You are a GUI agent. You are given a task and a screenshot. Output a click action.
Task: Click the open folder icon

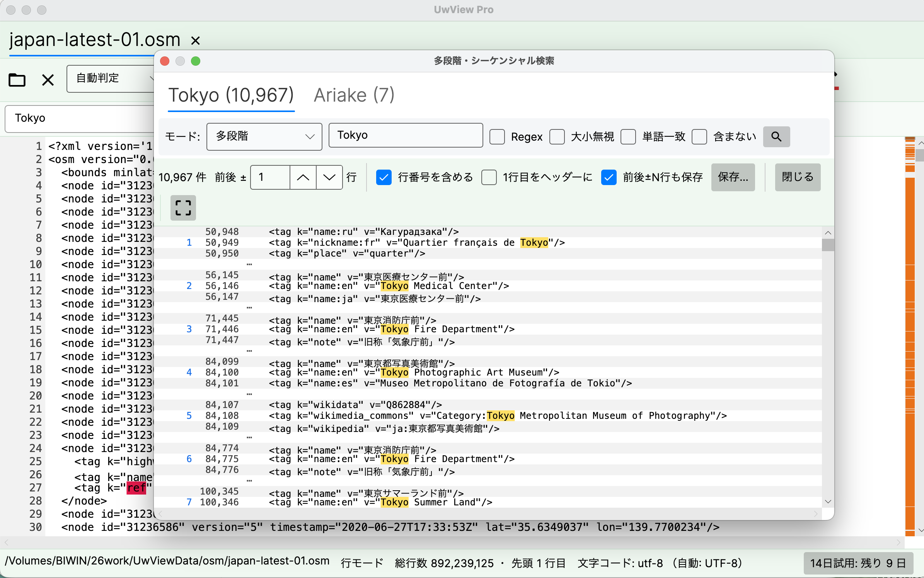(x=17, y=80)
